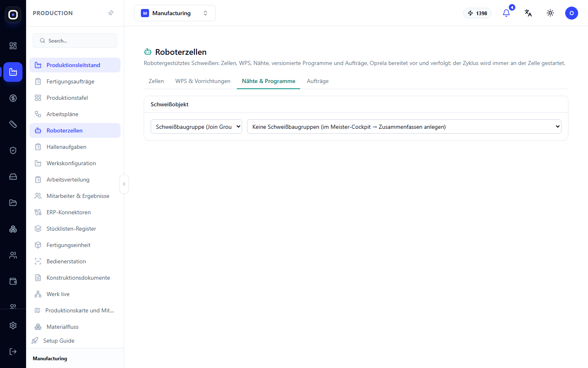This screenshot has height=368, width=588.
Task: Open Fertigungsaufträge in the sidebar
Action: (75, 81)
